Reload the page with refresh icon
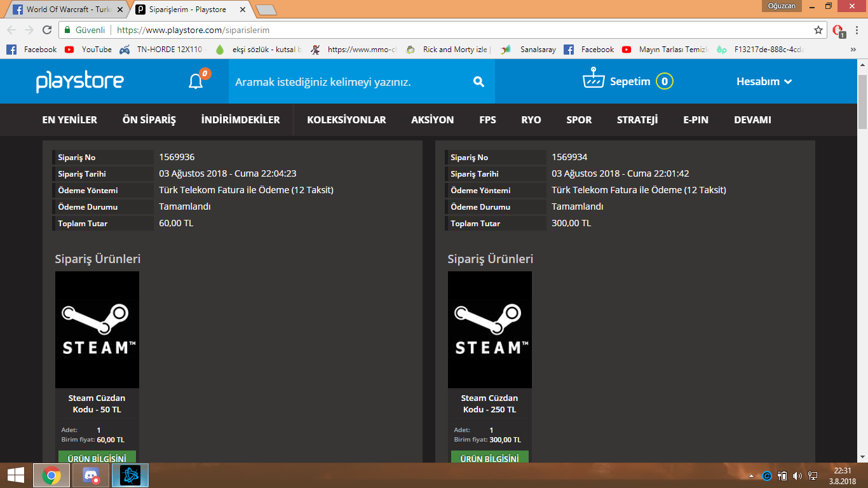 click(x=47, y=30)
